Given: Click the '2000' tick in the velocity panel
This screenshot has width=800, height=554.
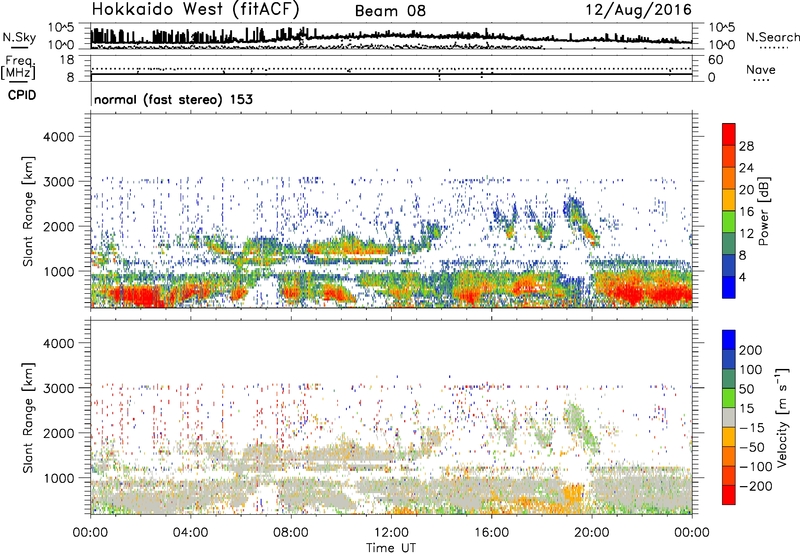Looking at the screenshot, I should (58, 433).
